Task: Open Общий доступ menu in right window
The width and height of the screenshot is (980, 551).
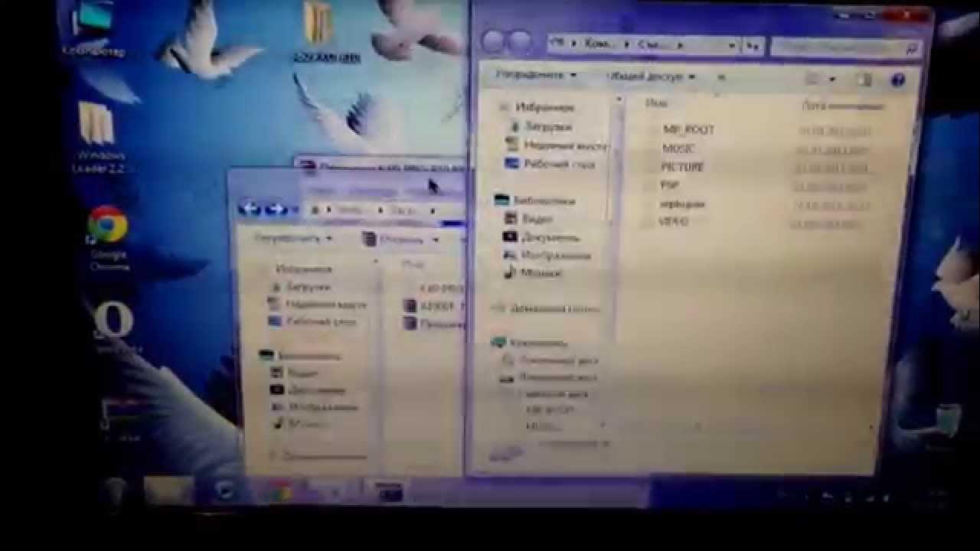Action: (651, 77)
